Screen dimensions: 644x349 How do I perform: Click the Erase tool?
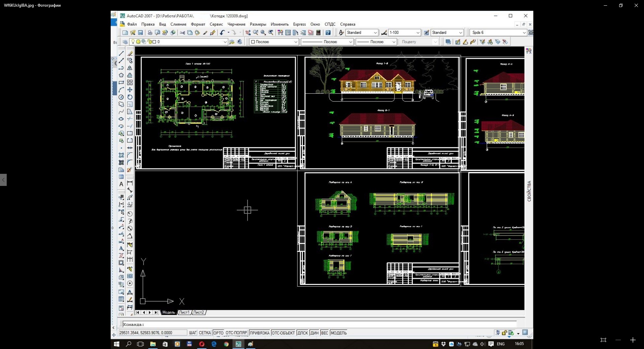[130, 53]
